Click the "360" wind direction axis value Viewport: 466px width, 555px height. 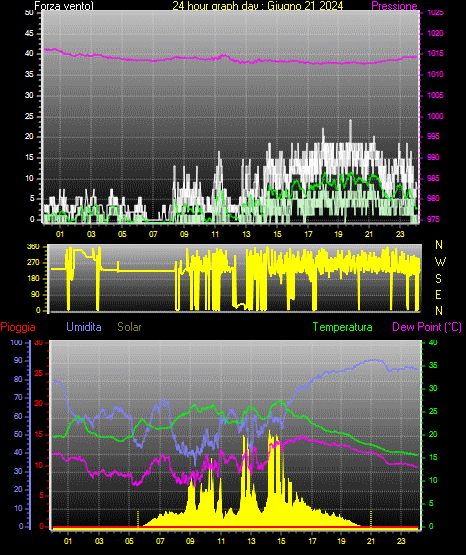point(33,247)
